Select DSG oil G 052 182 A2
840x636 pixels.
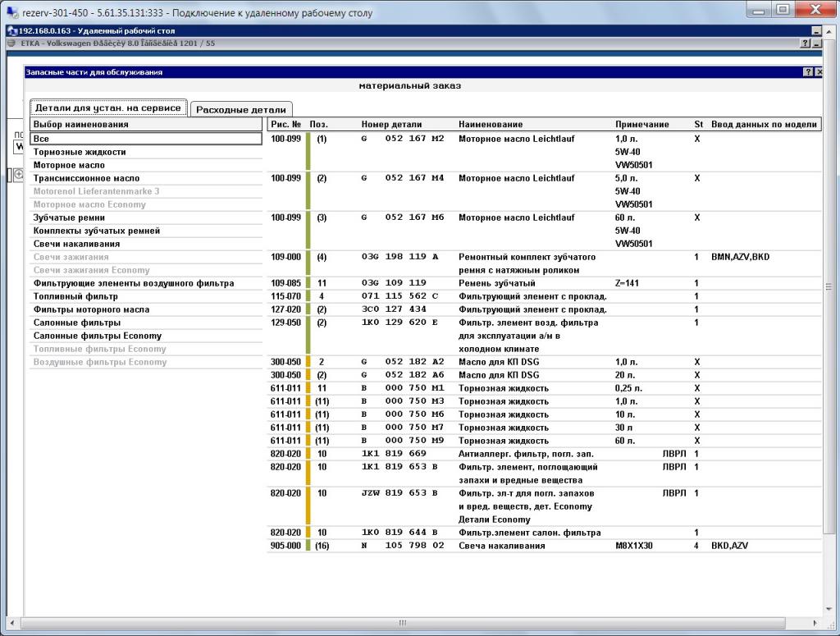tap(544, 362)
